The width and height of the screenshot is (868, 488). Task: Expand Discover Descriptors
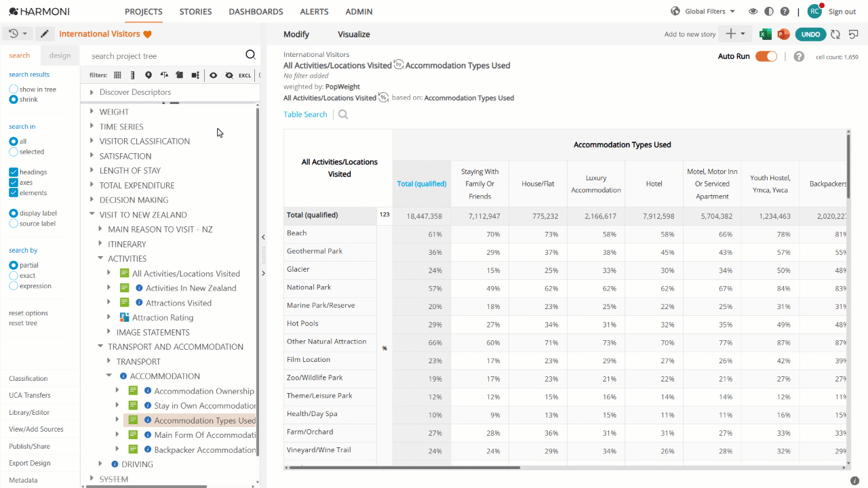92,92
